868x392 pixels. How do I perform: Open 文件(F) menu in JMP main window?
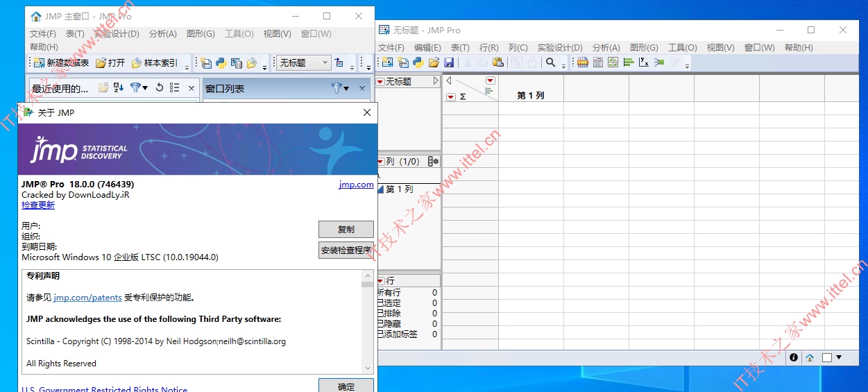pos(43,34)
